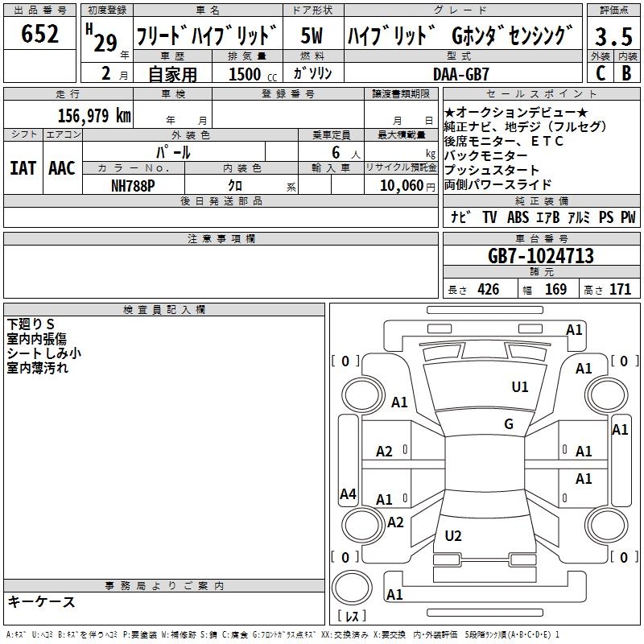This screenshot has height=644, width=644.
Task: Click the ABS equipment label
Action: click(518, 217)
